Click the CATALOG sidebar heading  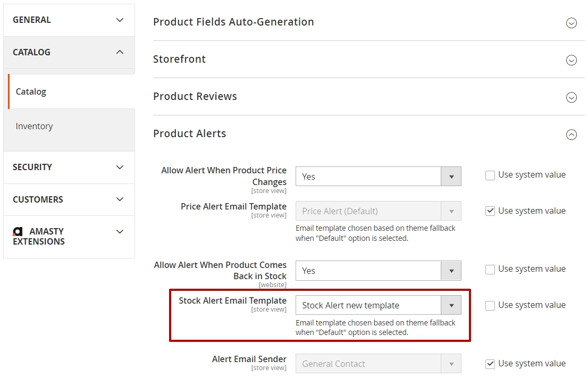pos(31,52)
